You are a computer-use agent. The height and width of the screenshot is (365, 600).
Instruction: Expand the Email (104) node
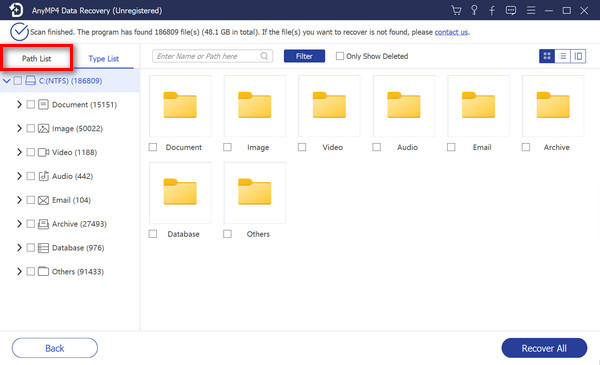click(19, 200)
